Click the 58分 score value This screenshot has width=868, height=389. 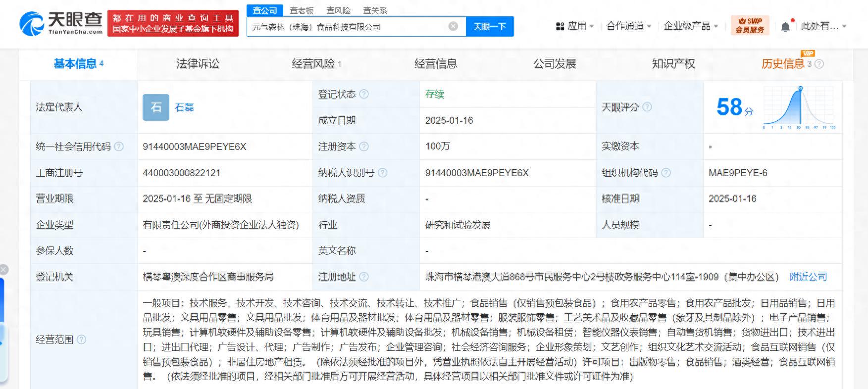[x=735, y=107]
